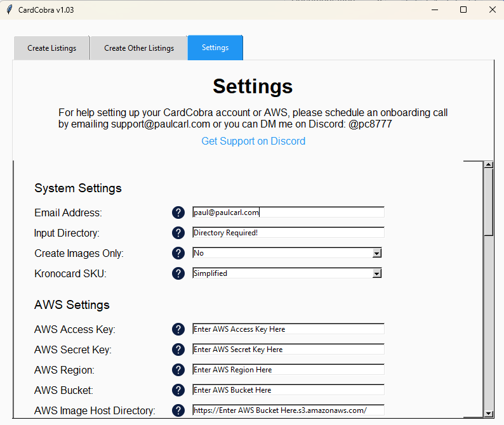Show help for Create Images Only

coord(178,253)
